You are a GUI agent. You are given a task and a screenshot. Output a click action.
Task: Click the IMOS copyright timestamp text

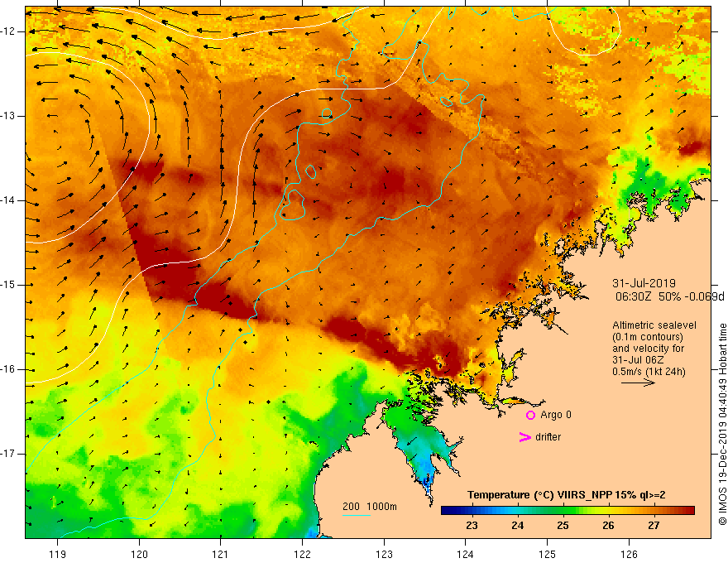(722, 425)
